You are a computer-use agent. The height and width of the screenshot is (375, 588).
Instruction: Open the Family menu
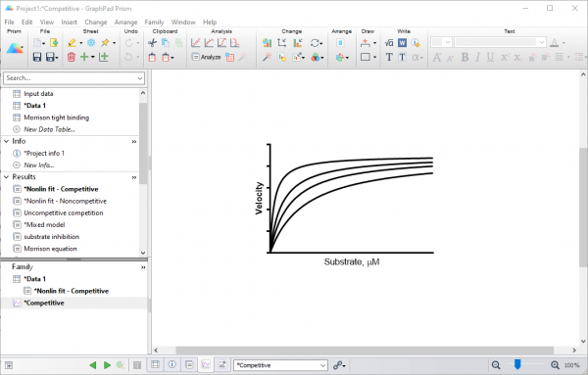[x=154, y=23]
